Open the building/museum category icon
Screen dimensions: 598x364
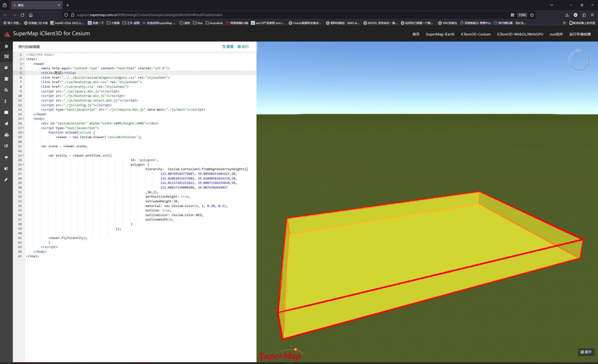click(6, 79)
